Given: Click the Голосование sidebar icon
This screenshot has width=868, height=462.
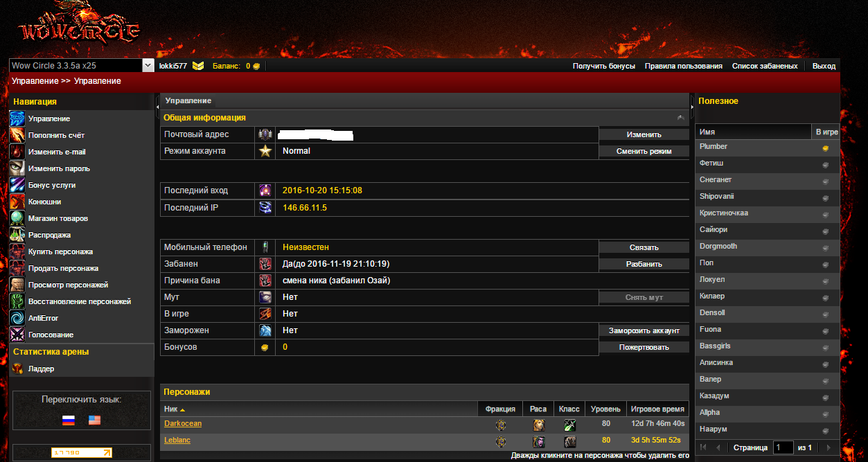Looking at the screenshot, I should (17, 335).
